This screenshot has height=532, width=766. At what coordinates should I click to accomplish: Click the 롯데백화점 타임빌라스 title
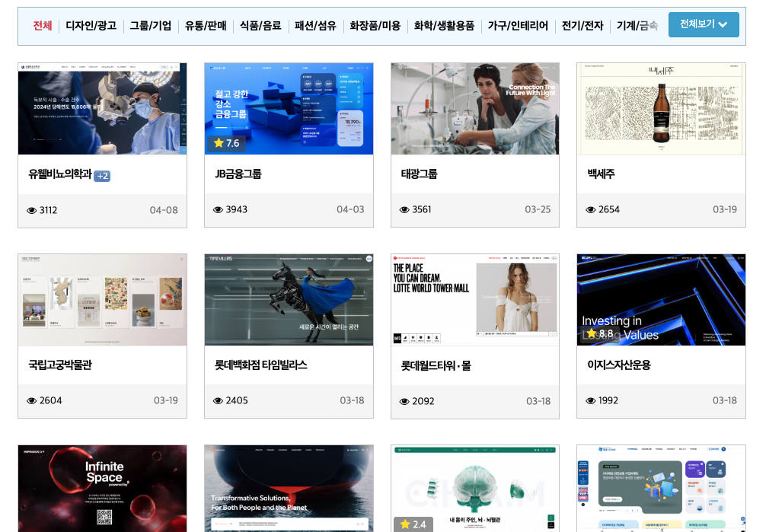pyautogui.click(x=261, y=365)
